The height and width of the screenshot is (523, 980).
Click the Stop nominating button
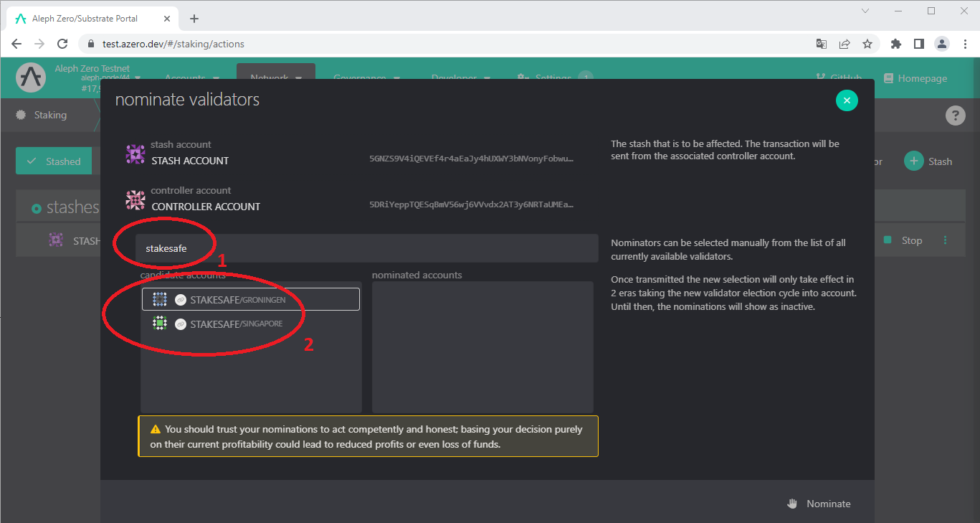point(903,240)
